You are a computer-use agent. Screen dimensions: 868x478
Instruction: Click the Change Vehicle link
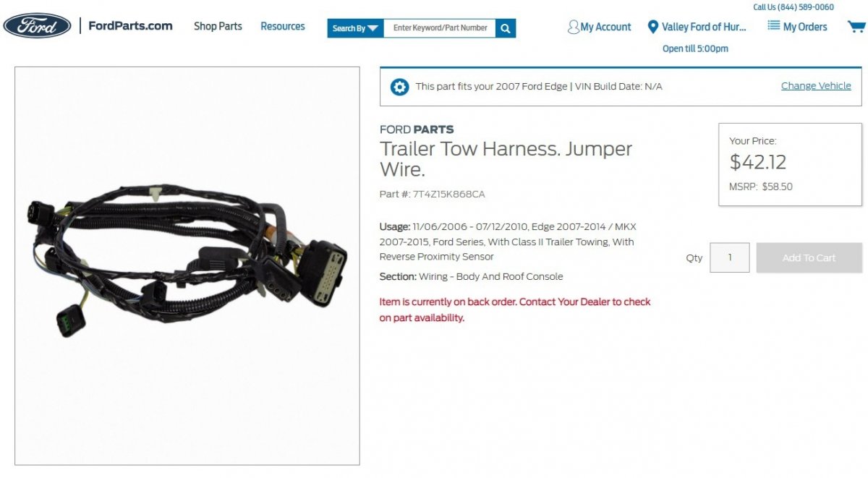click(816, 86)
